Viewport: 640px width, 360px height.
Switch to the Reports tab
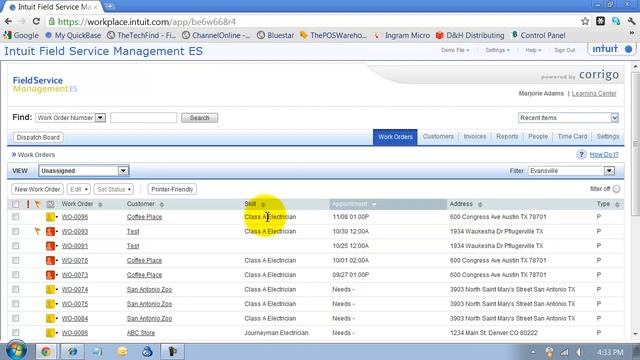tap(507, 137)
